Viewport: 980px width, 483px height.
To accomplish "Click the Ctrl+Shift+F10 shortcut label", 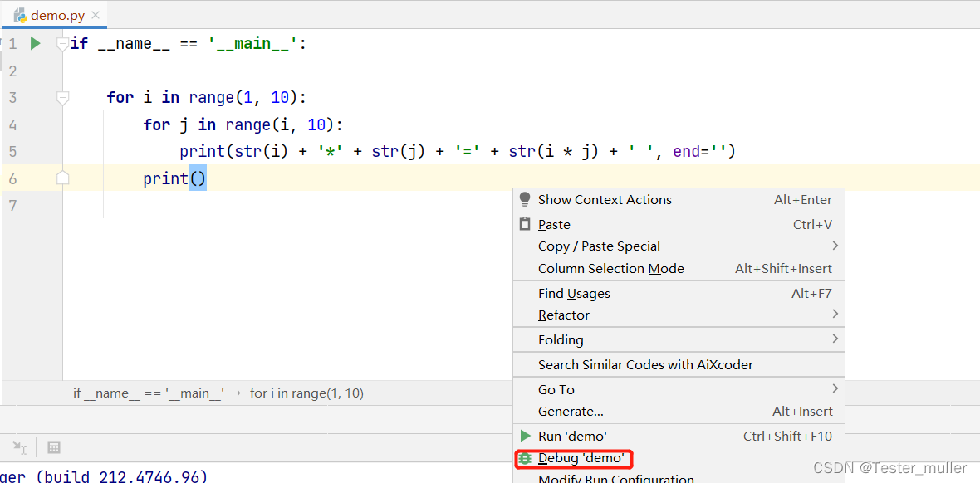I will [x=787, y=437].
